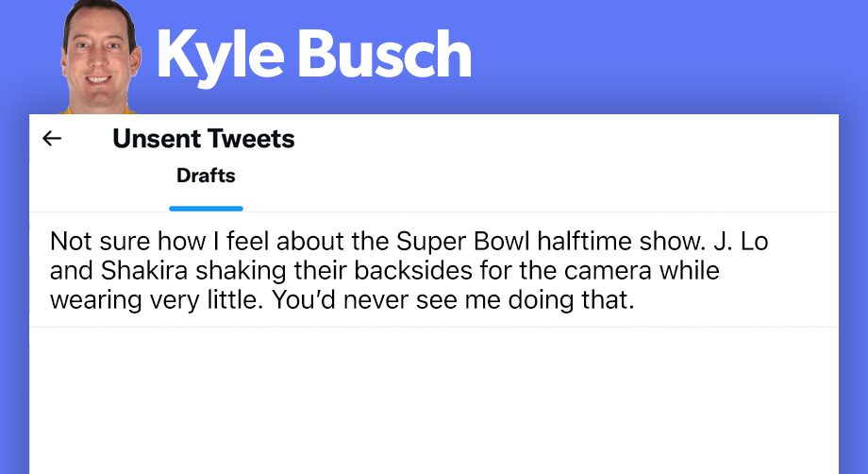868x474 pixels.
Task: Click the sentence "You'd never see me doing that."
Action: (453, 300)
